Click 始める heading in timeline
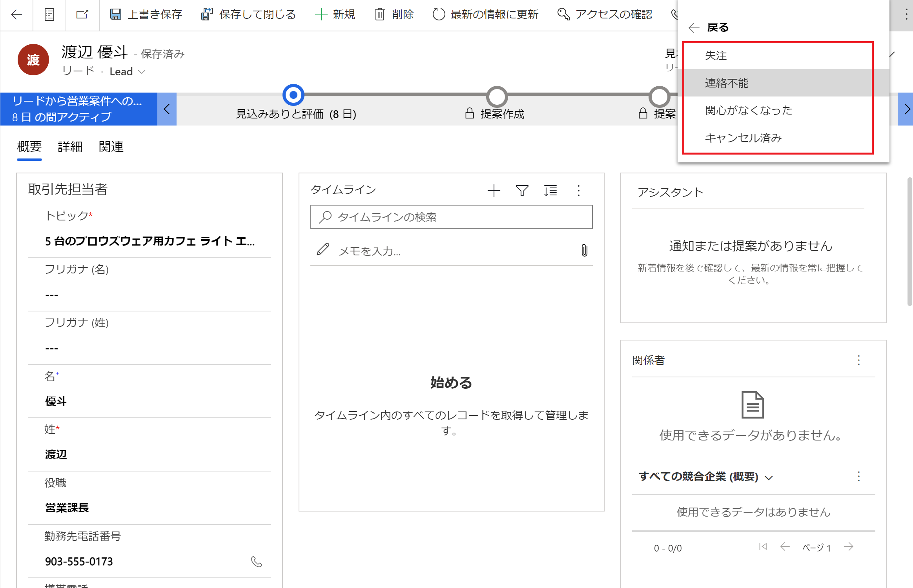 point(451,382)
